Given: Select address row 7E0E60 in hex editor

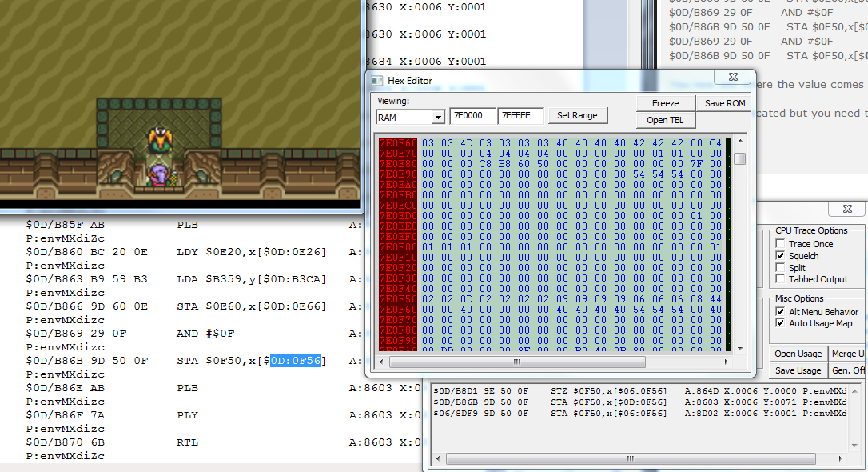Looking at the screenshot, I should click(x=398, y=143).
